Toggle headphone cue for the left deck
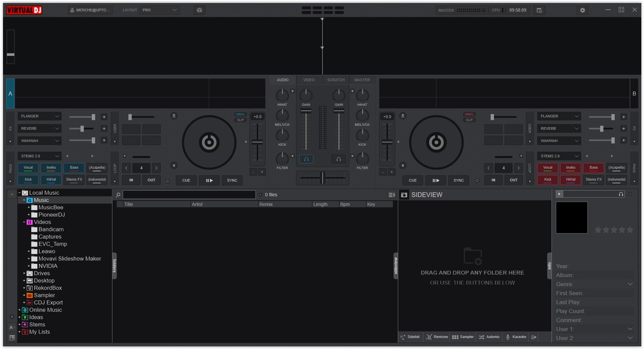Viewport: 644px width, 349px height. click(305, 159)
